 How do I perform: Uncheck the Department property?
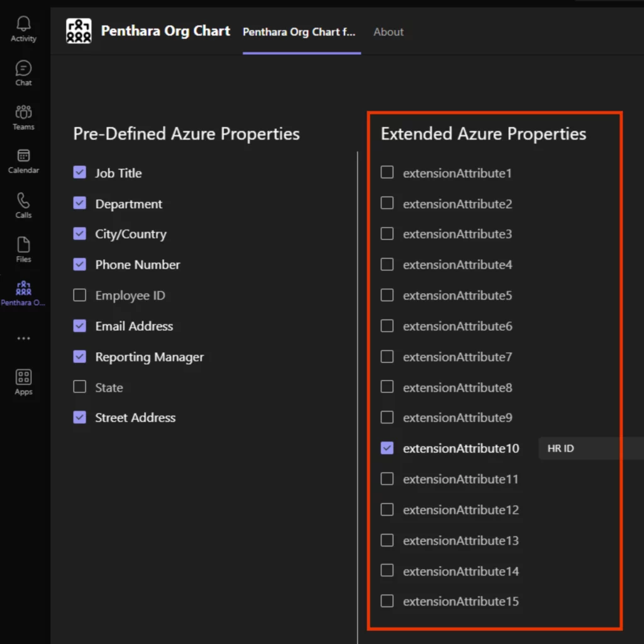coord(80,203)
